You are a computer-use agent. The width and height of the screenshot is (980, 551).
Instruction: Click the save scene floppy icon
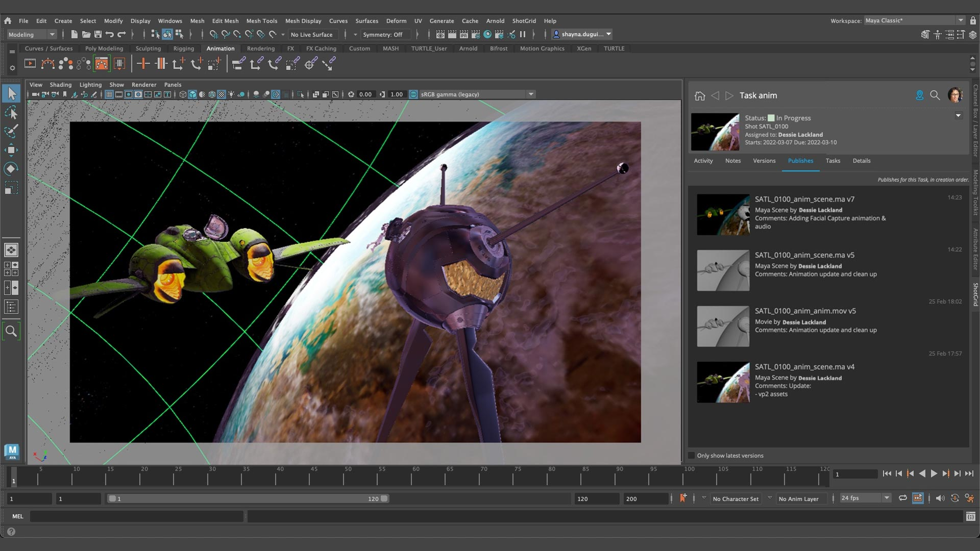coord(97,35)
